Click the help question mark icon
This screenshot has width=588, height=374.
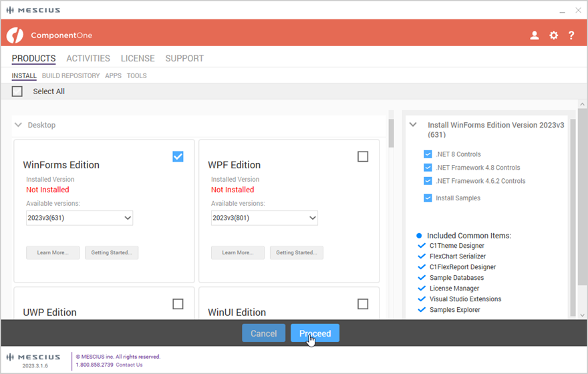[571, 35]
